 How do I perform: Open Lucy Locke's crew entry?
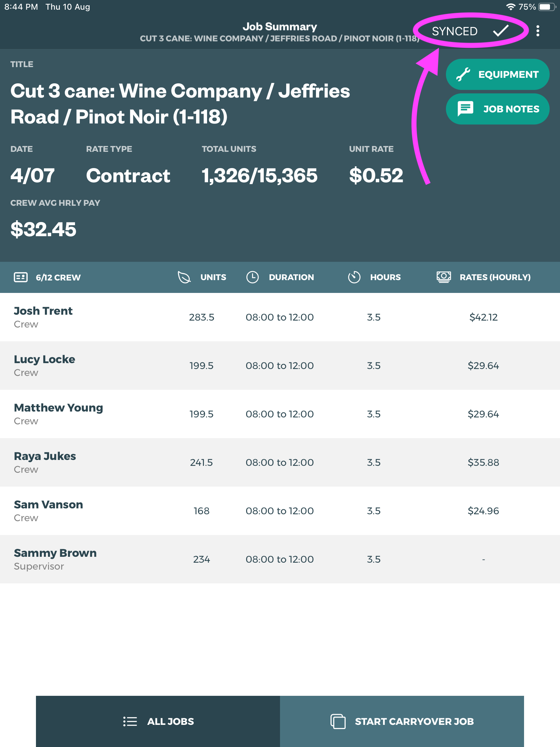(44, 365)
